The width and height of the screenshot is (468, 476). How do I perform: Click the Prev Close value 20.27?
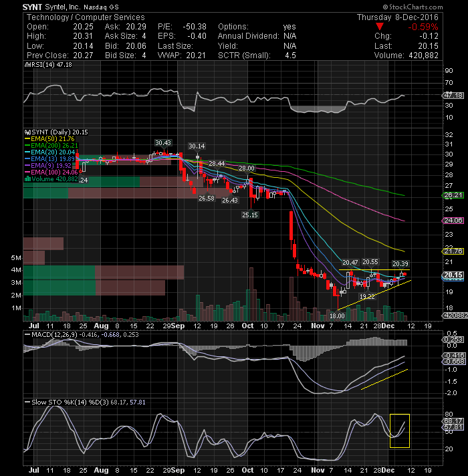[x=83, y=55]
